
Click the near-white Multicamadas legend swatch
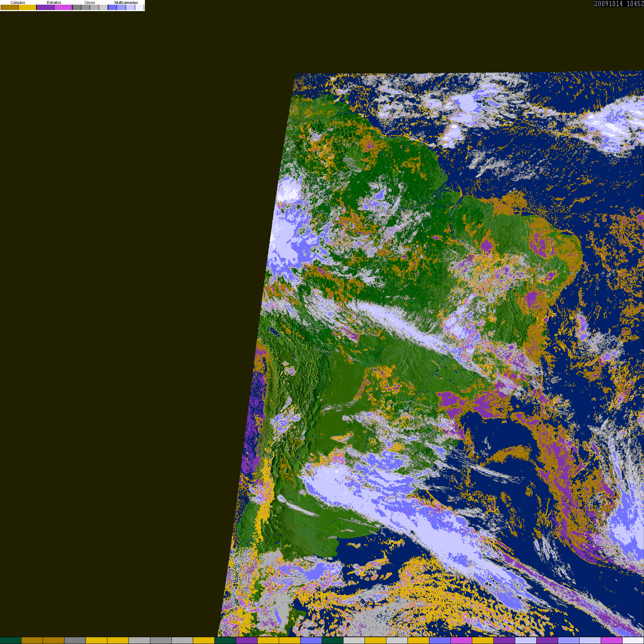pyautogui.click(x=140, y=7)
